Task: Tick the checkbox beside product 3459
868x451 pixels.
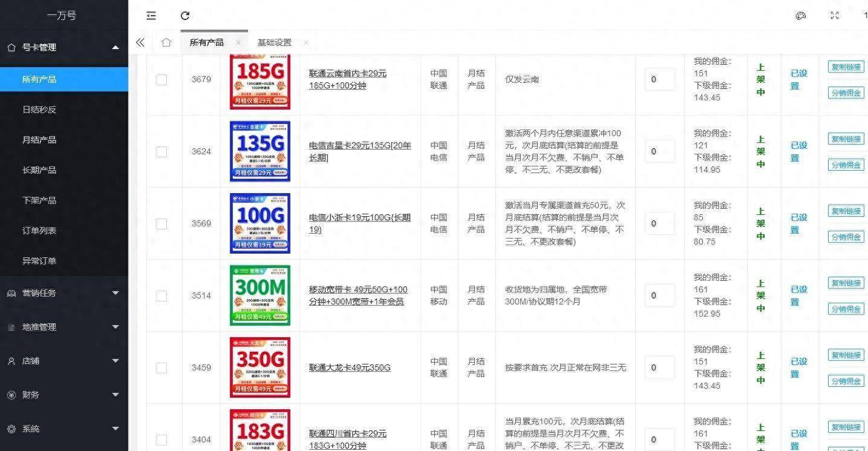Action: [161, 367]
